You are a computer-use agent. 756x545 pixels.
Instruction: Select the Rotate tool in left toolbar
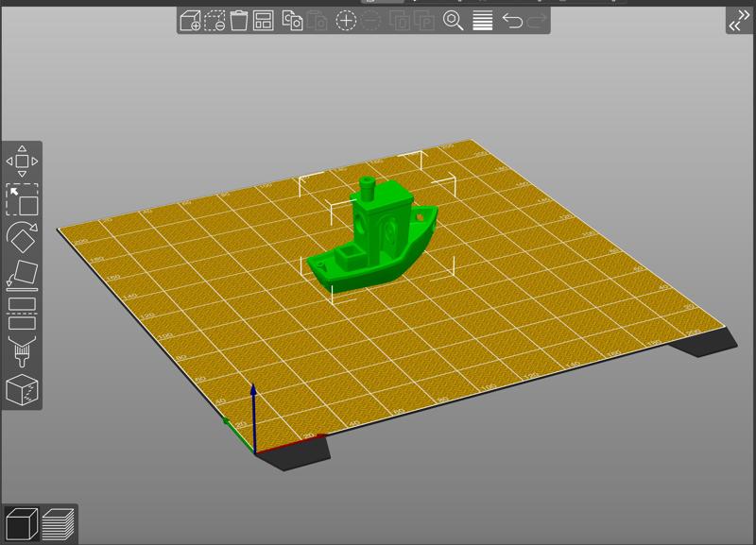click(x=22, y=237)
